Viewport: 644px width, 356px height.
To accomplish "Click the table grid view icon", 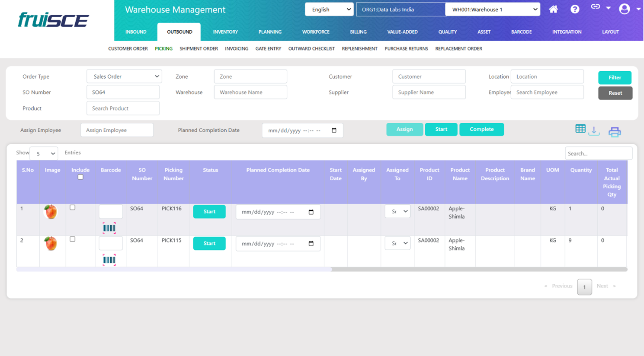I will [580, 129].
